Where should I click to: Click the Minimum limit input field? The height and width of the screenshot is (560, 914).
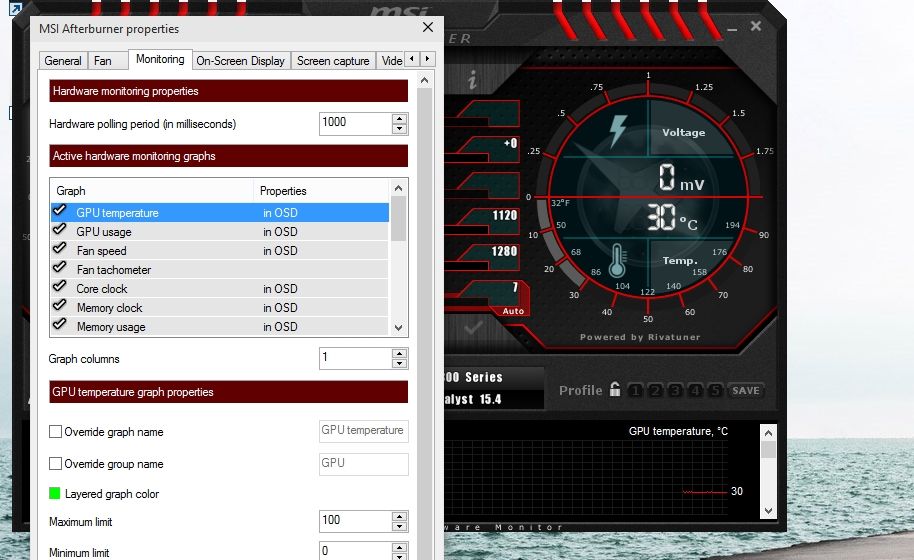(x=356, y=551)
